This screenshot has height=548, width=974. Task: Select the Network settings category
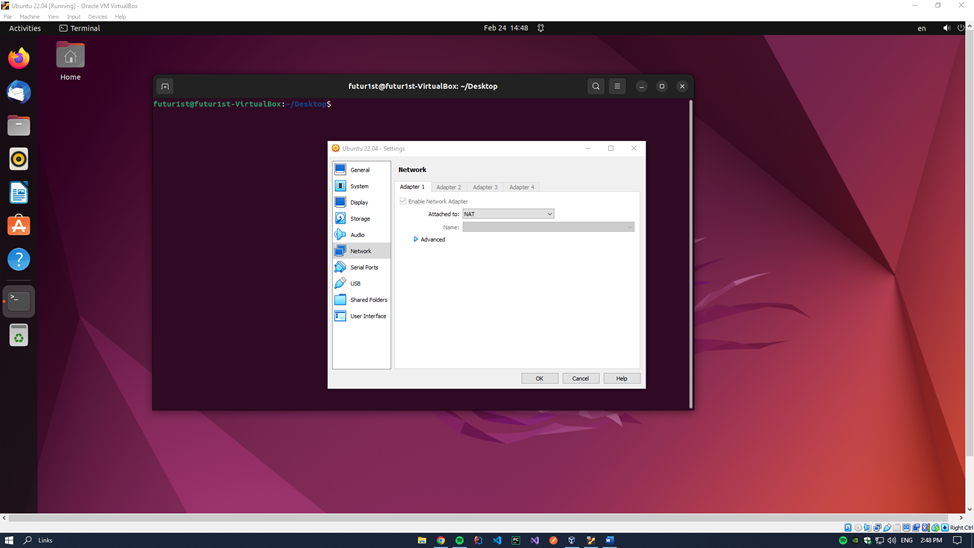[x=361, y=250]
